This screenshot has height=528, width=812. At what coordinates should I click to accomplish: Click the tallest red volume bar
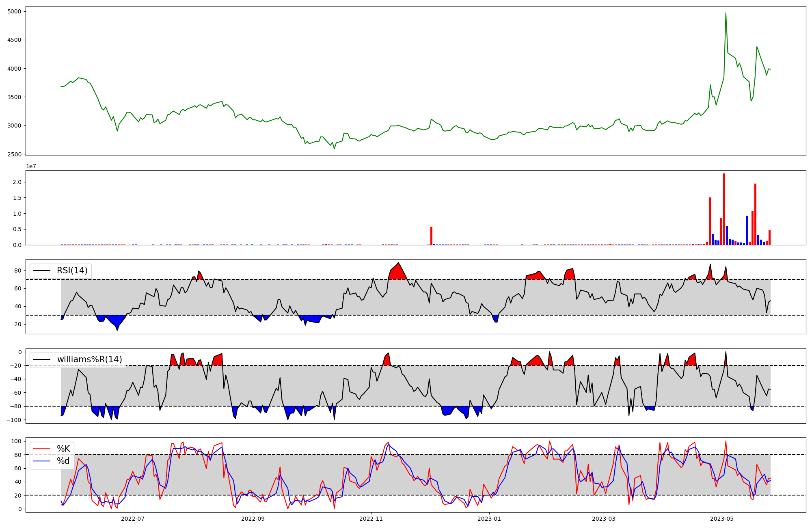pyautogui.click(x=724, y=209)
